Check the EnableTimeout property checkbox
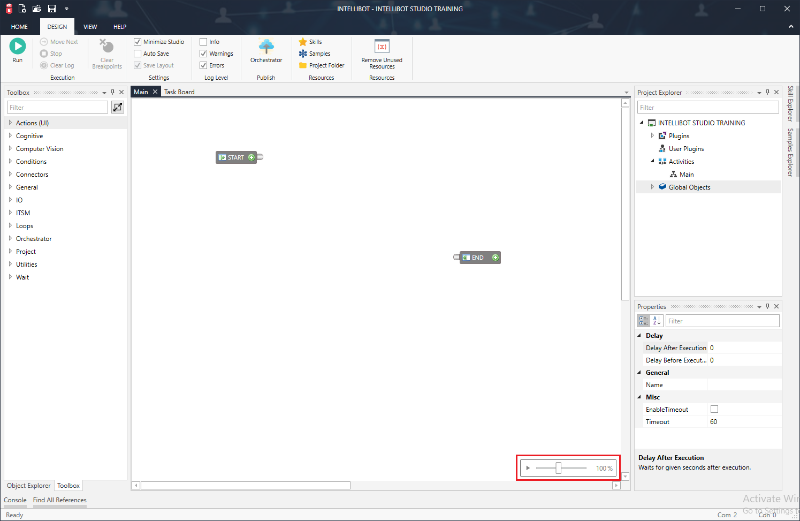Viewport: 800px width, 521px height. click(x=713, y=409)
